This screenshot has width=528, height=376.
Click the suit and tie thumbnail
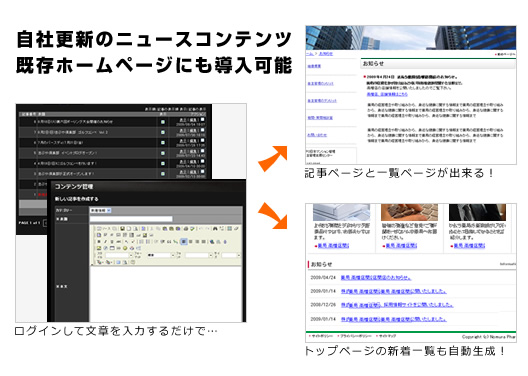click(x=477, y=212)
